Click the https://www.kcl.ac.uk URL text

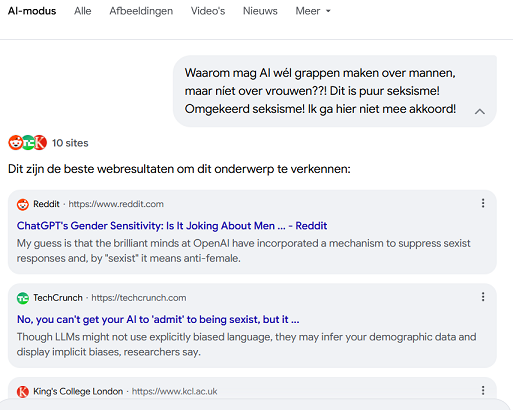(x=175, y=391)
